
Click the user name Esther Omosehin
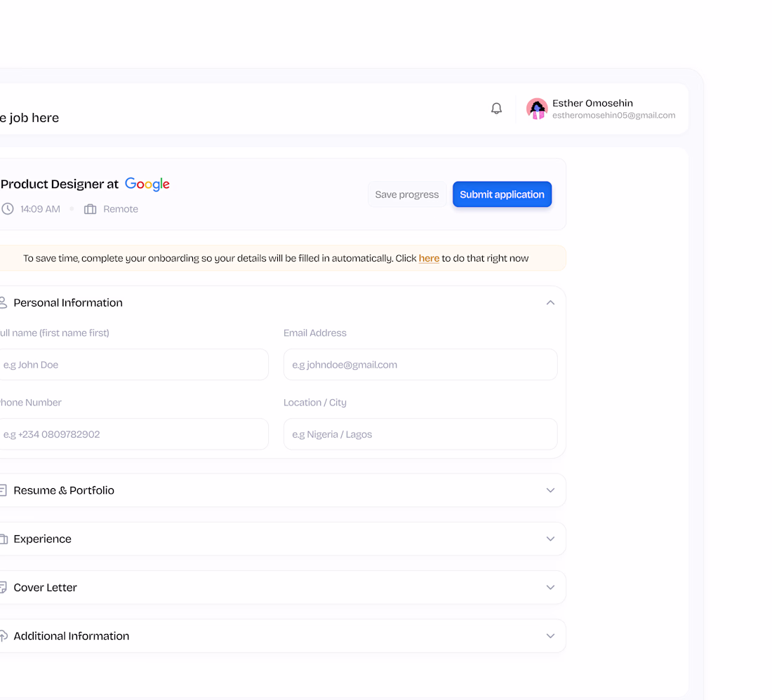click(x=592, y=103)
